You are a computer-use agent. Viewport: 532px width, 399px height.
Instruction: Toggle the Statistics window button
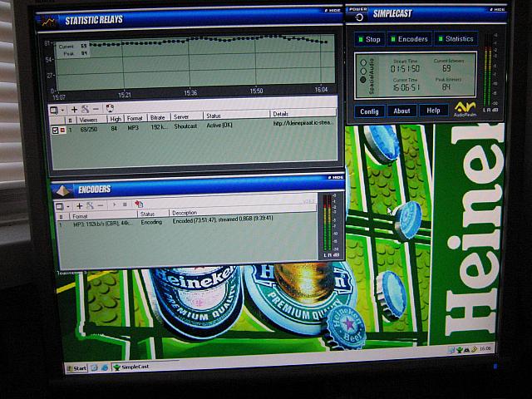coord(456,39)
